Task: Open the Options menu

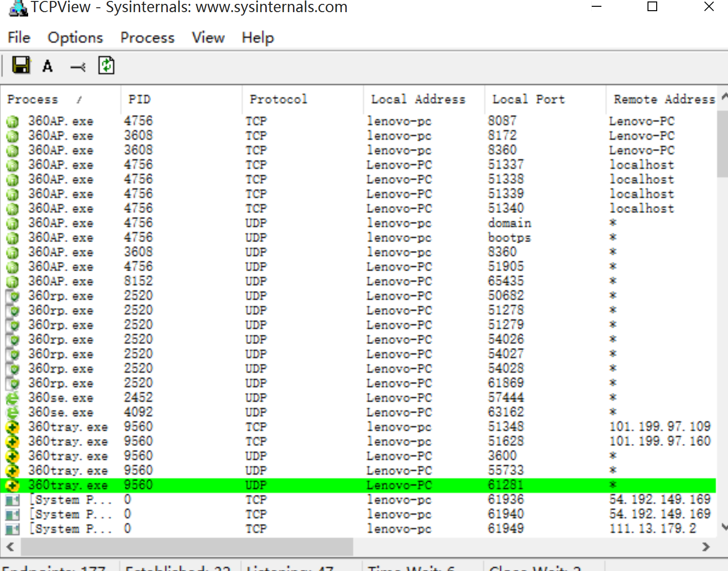Action: tap(75, 38)
